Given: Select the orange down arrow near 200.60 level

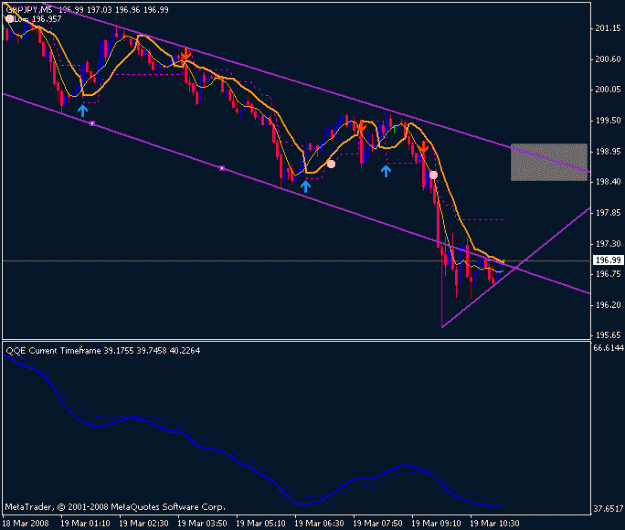Looking at the screenshot, I should coord(186,54).
